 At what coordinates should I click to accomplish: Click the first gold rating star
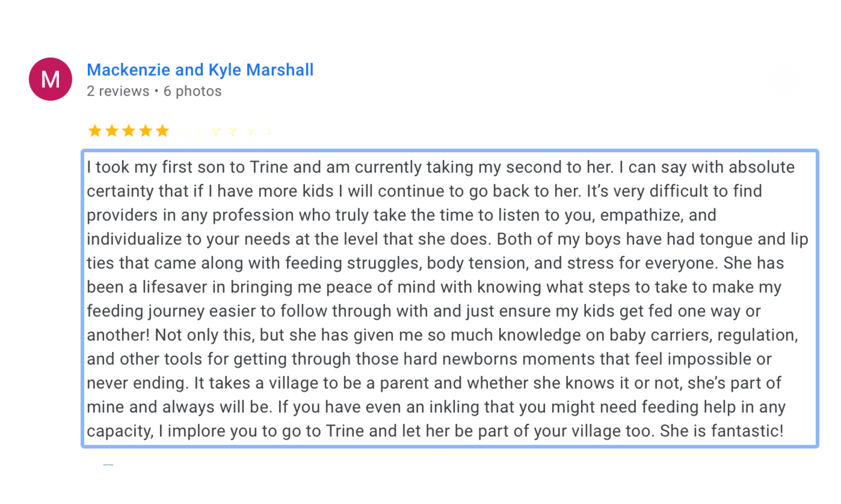coord(95,131)
